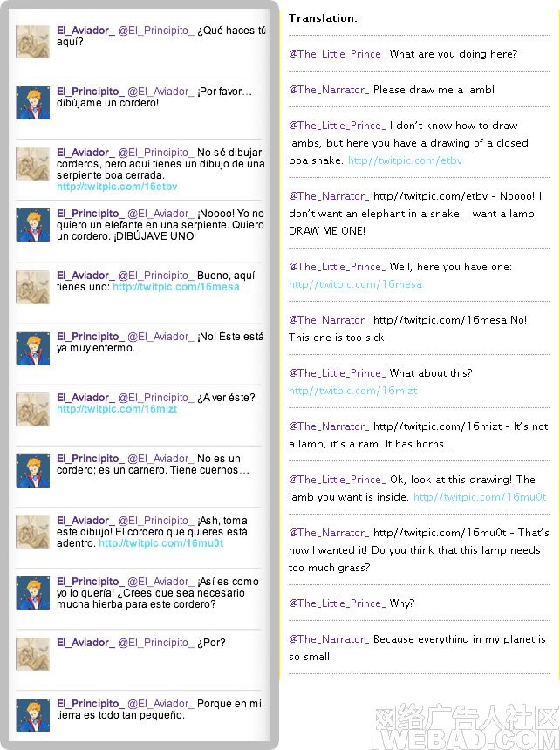Image resolution: width=560 pixels, height=750 pixels.
Task: Click El_Principito_ avatar beside "dibújame un cordero"
Action: click(x=32, y=103)
